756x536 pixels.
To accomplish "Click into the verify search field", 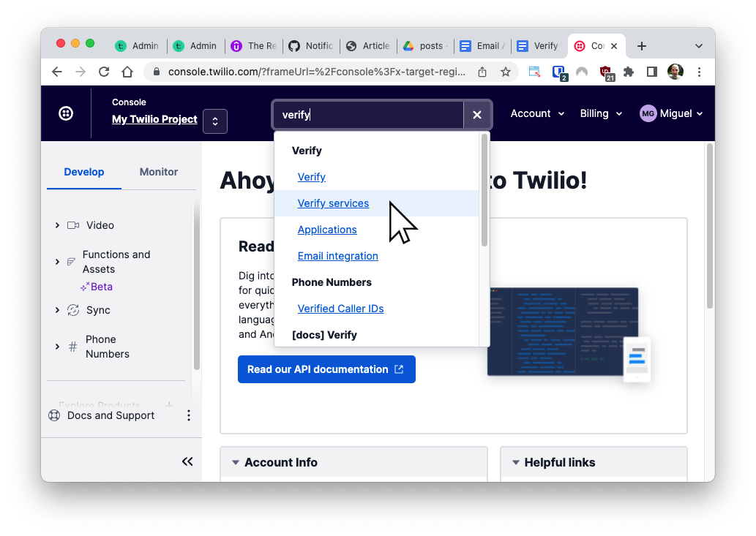I will 369,115.
